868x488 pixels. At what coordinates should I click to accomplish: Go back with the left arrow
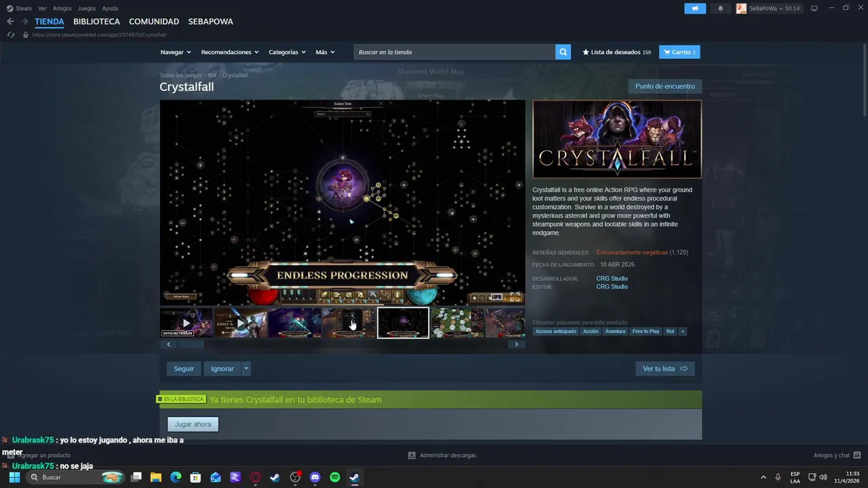point(10,22)
